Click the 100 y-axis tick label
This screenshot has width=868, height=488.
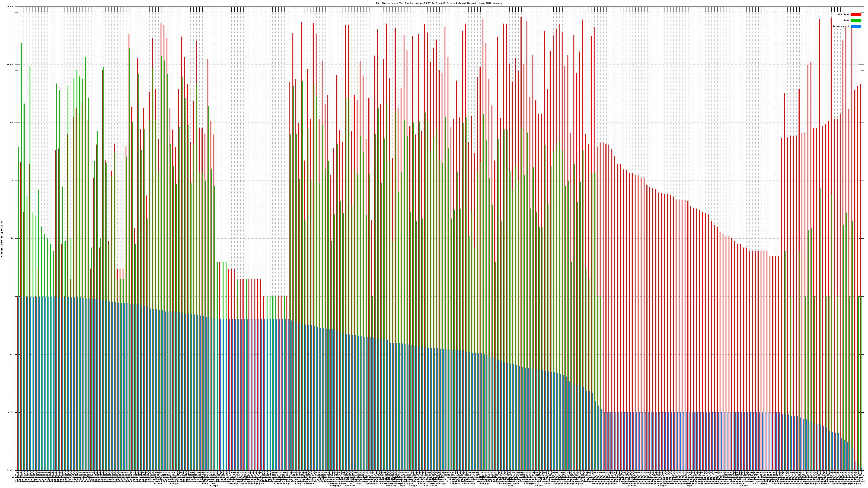(11, 181)
